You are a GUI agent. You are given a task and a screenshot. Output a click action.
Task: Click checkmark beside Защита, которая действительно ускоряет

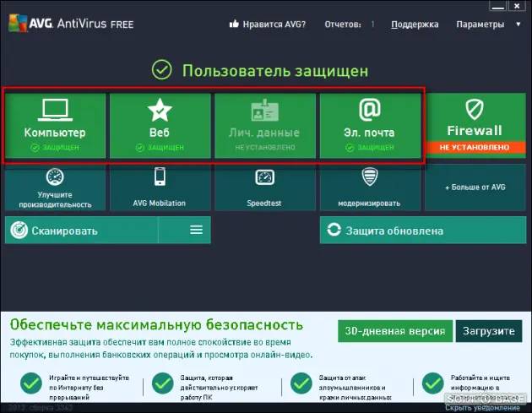tap(163, 383)
